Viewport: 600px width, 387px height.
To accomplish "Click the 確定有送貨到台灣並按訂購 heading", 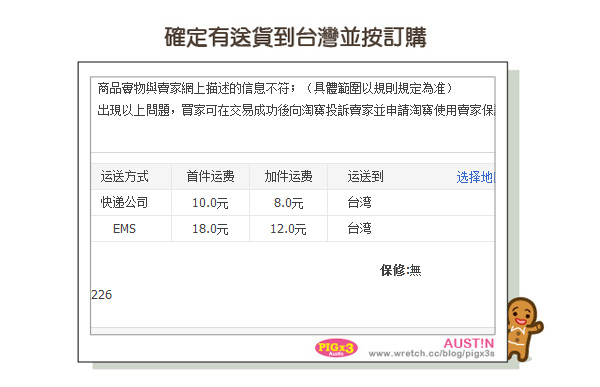I will 295,37.
